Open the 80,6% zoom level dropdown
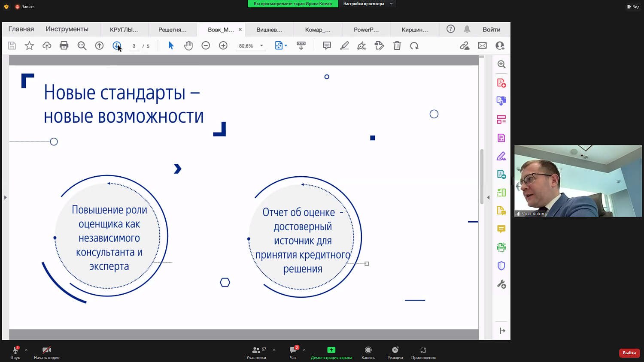The height and width of the screenshot is (362, 644). [261, 46]
